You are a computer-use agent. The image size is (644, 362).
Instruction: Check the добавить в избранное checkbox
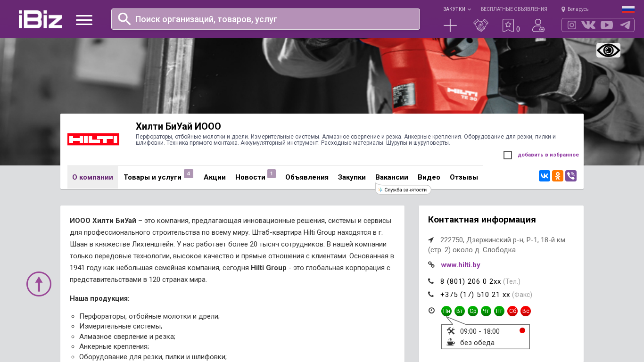tap(508, 155)
